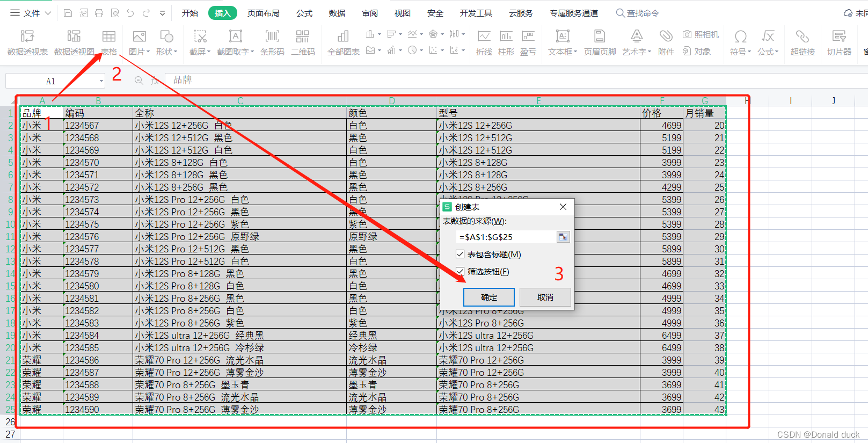
Task: Click the Camera (照相机) tool
Action: tap(701, 35)
